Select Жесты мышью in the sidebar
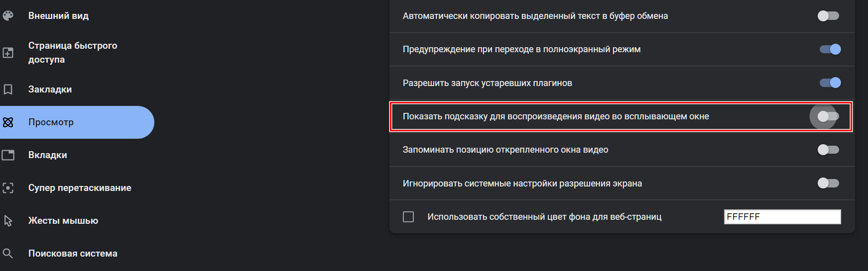 (63, 221)
